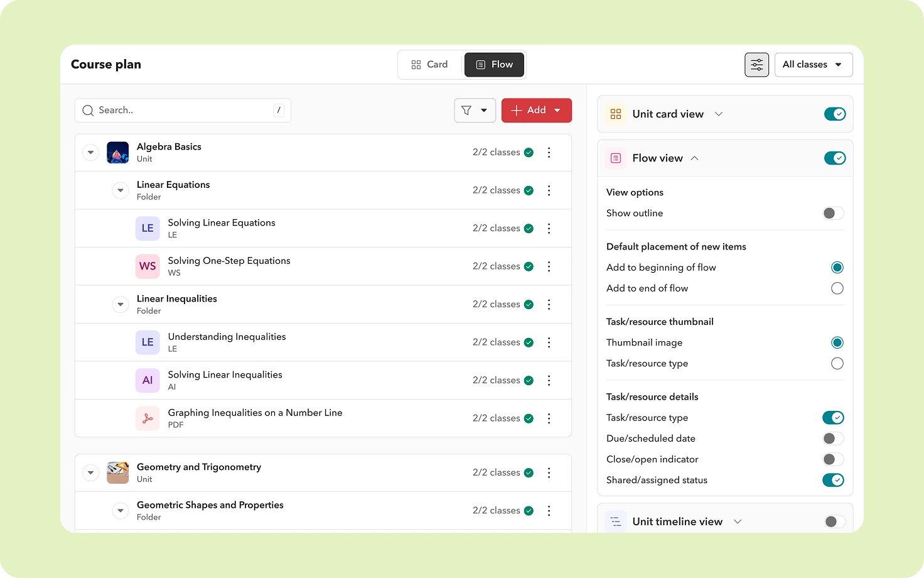Image resolution: width=924 pixels, height=578 pixels.
Task: Enable the Show outline switch
Action: click(834, 214)
